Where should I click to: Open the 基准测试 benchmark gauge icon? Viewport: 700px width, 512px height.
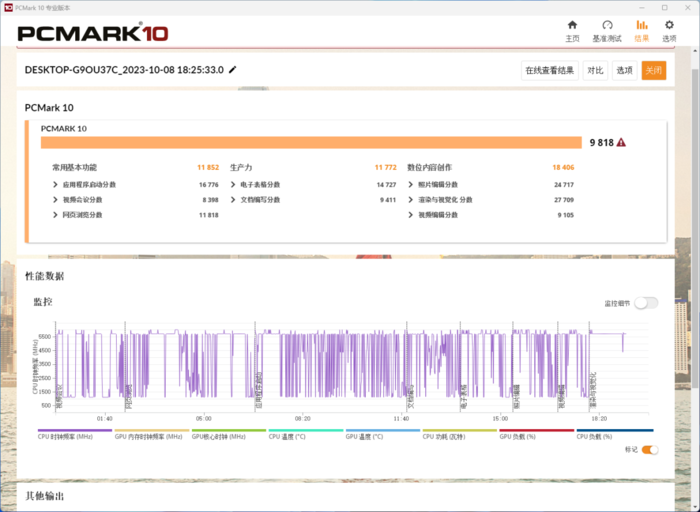click(607, 31)
